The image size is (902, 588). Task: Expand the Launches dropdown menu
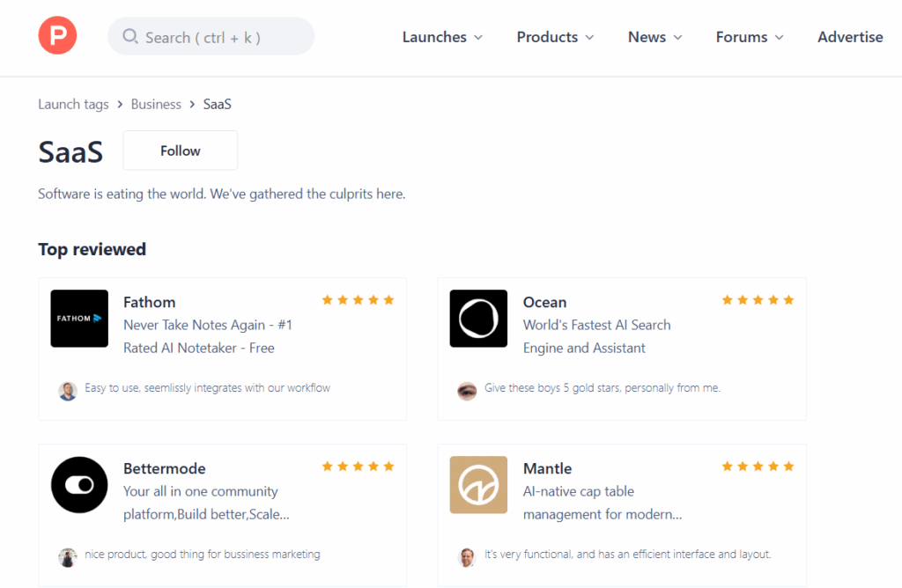[442, 37]
